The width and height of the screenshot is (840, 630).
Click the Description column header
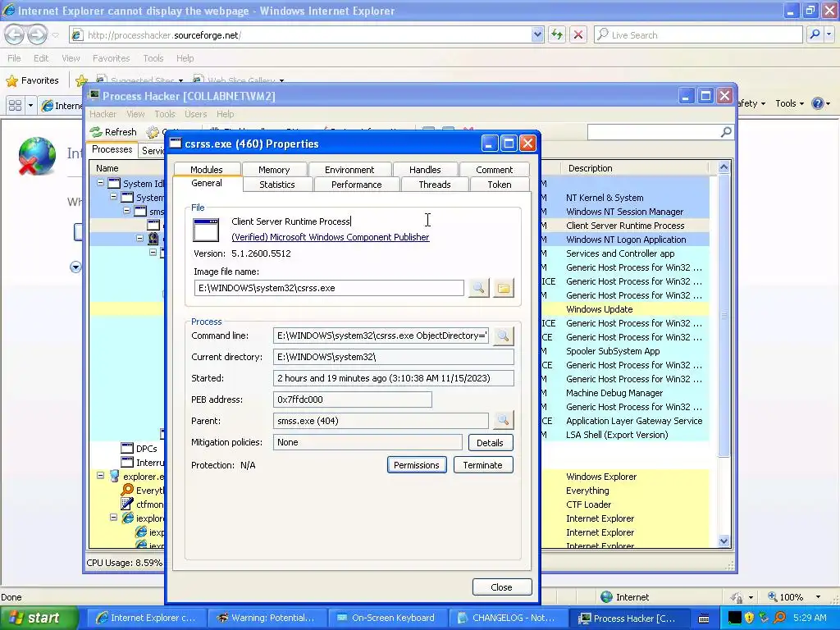click(x=634, y=168)
